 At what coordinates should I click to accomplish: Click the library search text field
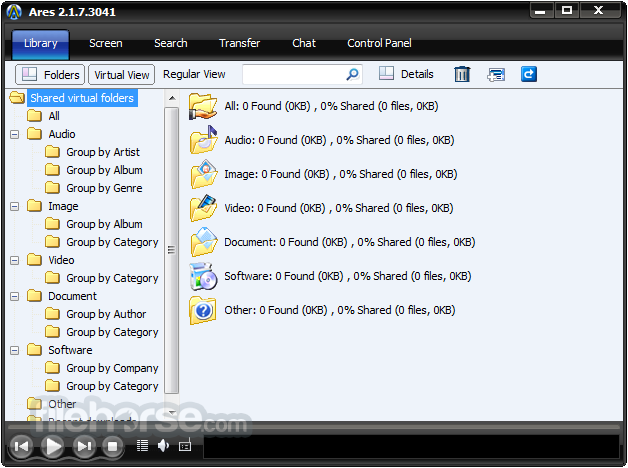(293, 74)
